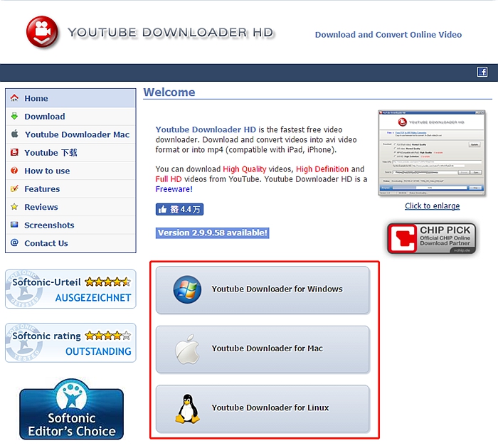Click the Facebook like count 4.4万 button
This screenshot has width=498, height=448.
click(179, 209)
